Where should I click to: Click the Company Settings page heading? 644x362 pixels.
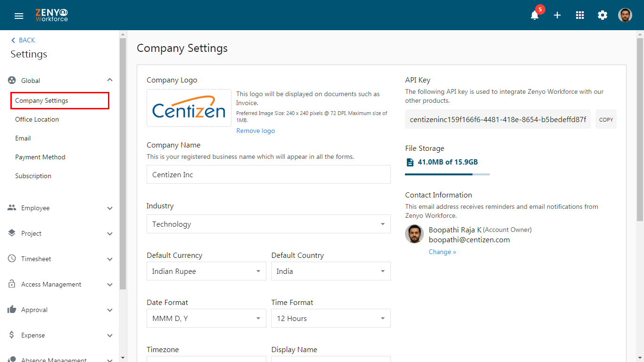182,48
